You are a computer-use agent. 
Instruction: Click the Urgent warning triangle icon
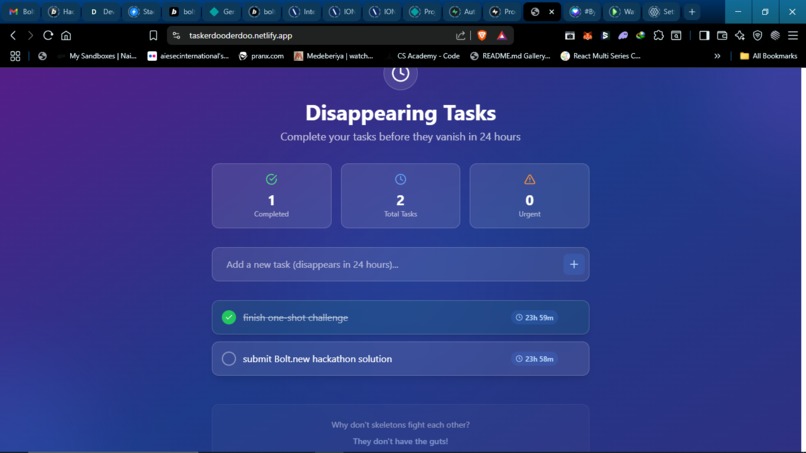pyautogui.click(x=529, y=179)
